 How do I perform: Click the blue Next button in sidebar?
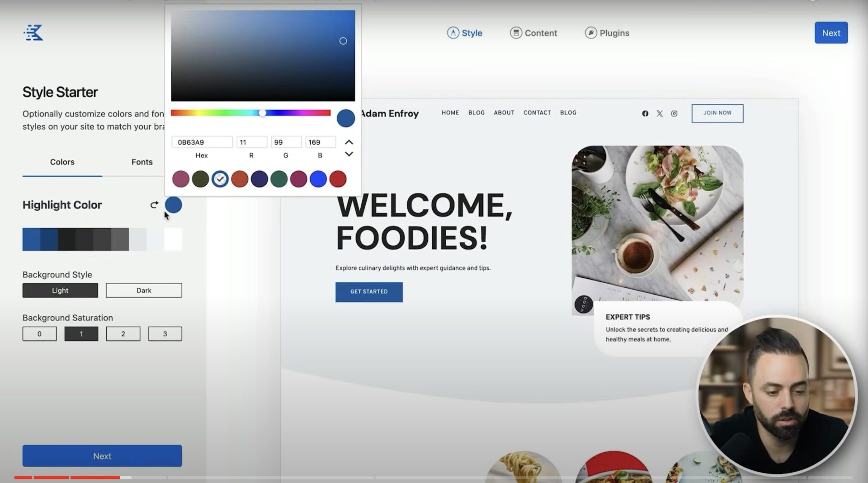coord(102,456)
